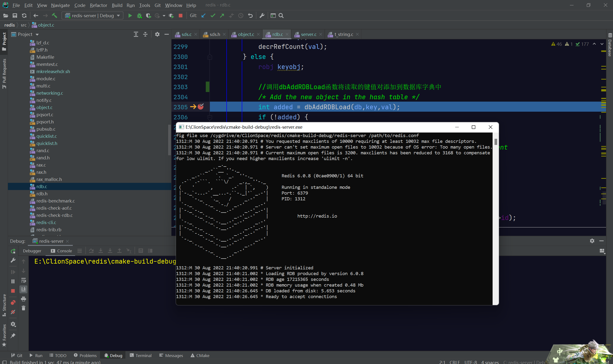Jump to next highlighted error down-arrow
This screenshot has width=613, height=364.
[602, 44]
